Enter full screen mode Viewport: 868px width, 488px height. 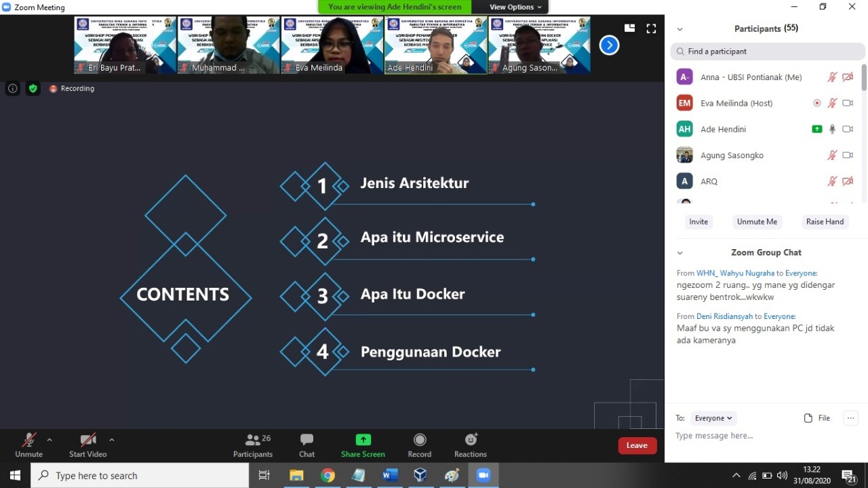point(651,29)
